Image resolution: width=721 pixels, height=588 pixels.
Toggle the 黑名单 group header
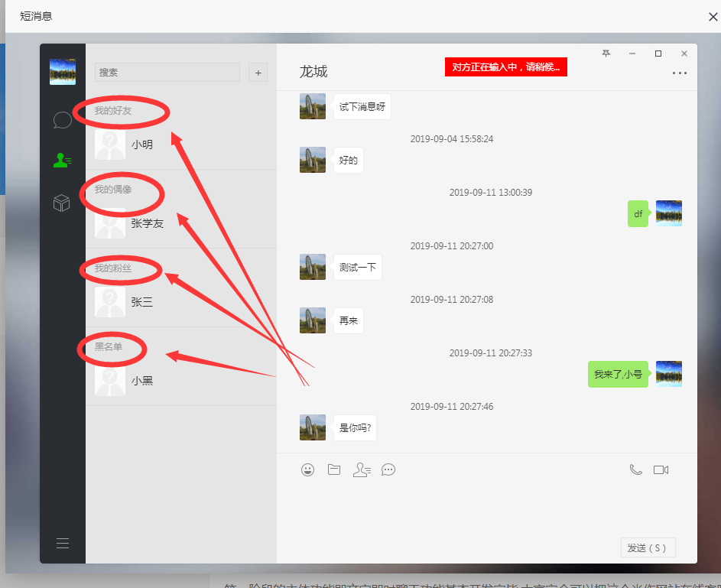coord(109,347)
